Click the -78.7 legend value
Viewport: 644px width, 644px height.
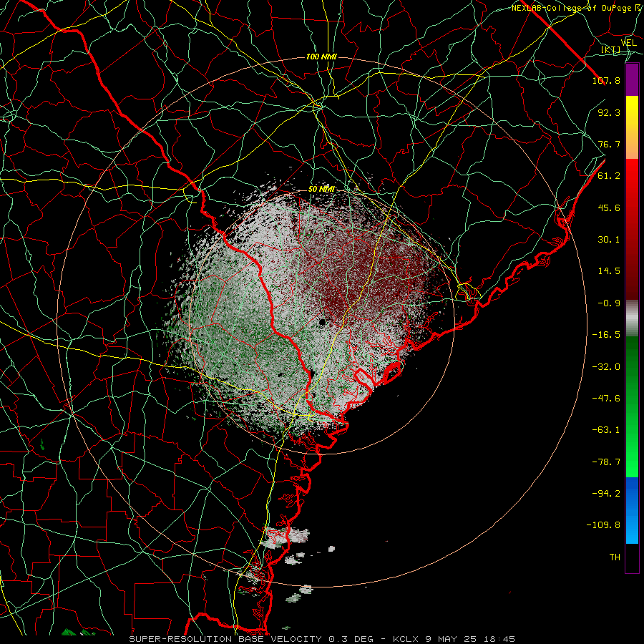[x=606, y=462]
